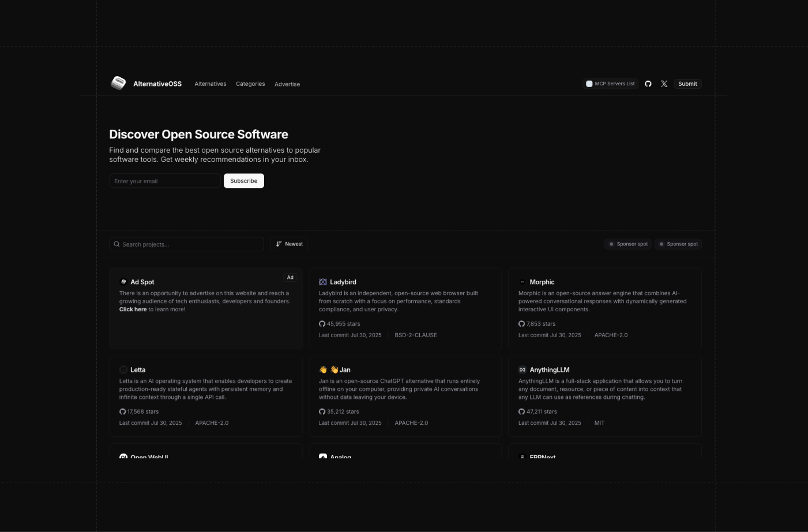The width and height of the screenshot is (808, 532).
Task: Click '45,955 stars' text
Action: pyautogui.click(x=343, y=324)
